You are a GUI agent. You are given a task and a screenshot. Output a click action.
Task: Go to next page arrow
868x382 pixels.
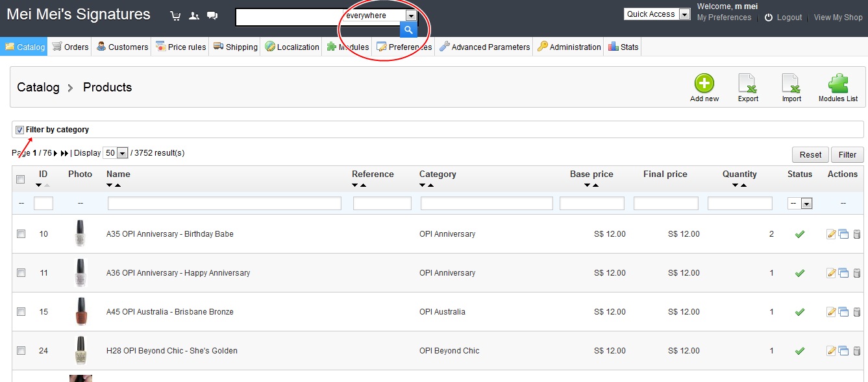pos(56,153)
